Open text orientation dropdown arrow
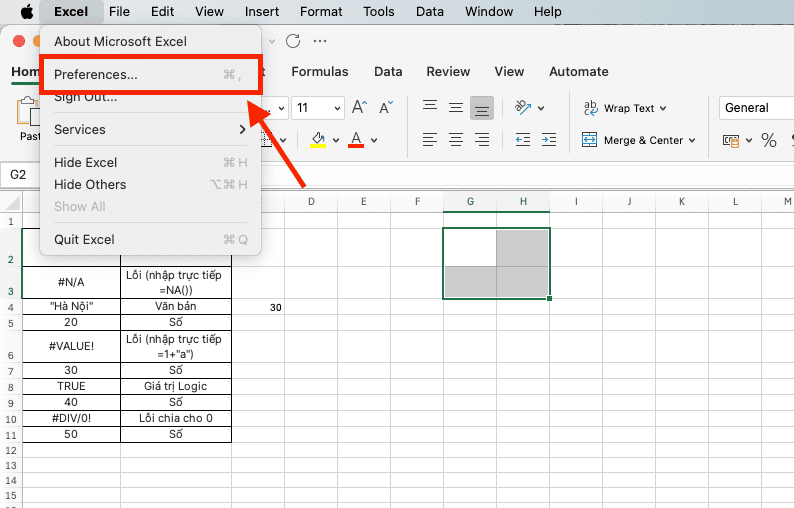The image size is (794, 508). (541, 108)
